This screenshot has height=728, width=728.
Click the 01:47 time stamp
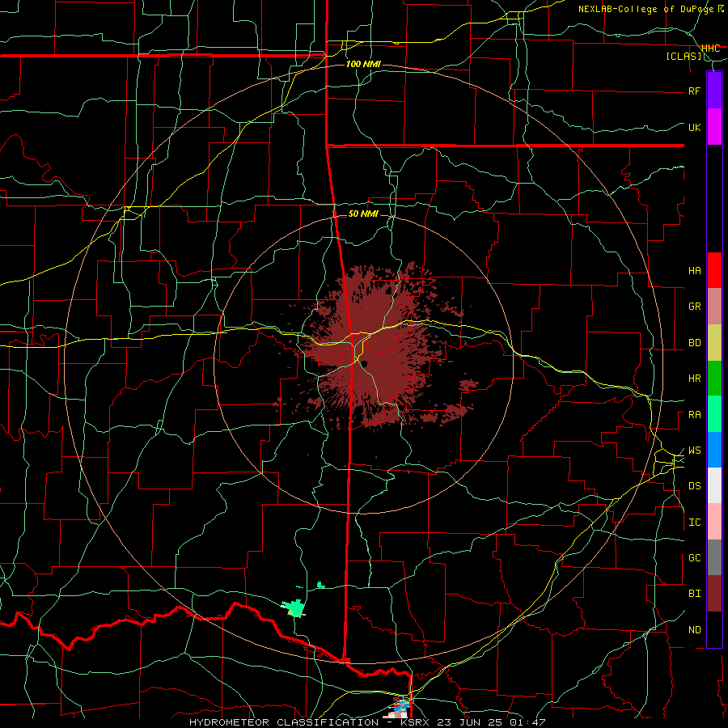[x=529, y=722]
